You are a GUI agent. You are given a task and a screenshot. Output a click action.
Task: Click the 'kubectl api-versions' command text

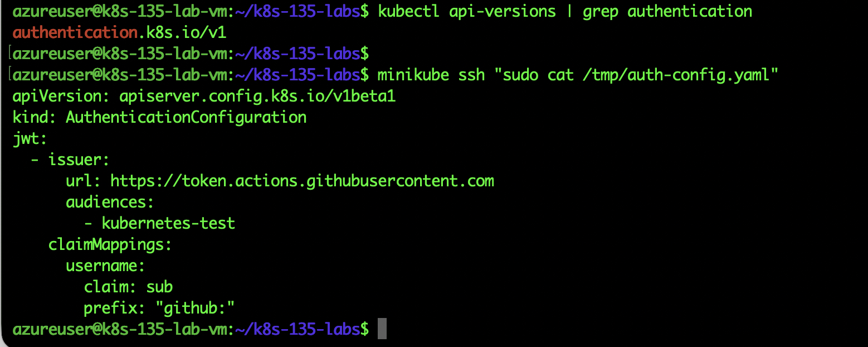467,11
